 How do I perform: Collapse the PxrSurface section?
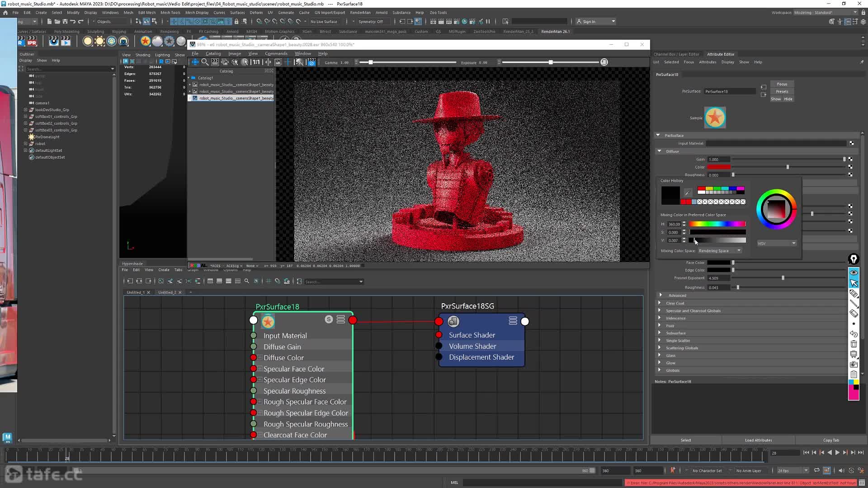point(658,135)
